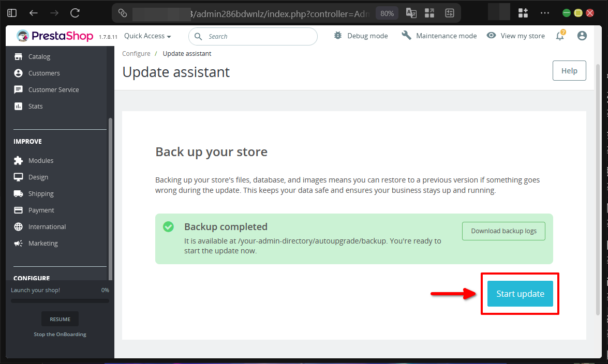Image resolution: width=608 pixels, height=364 pixels.
Task: Open the account profile menu
Action: point(582,36)
